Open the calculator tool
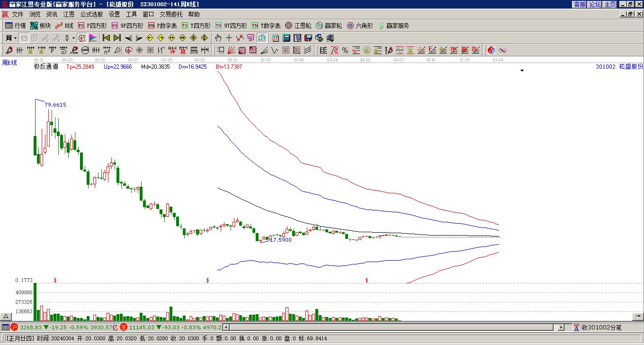The height and width of the screenshot is (345, 644). coord(286,38)
